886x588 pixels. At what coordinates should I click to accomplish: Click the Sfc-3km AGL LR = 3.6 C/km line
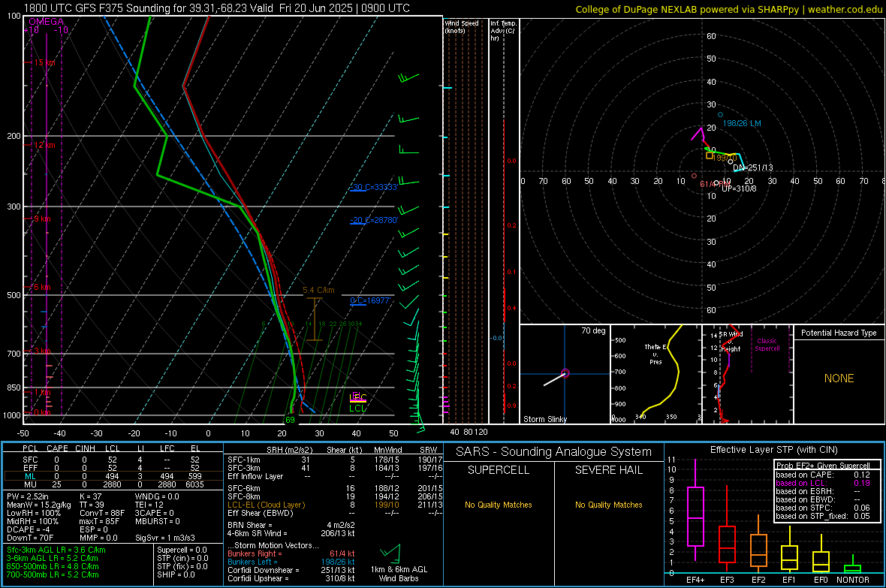tap(56, 550)
